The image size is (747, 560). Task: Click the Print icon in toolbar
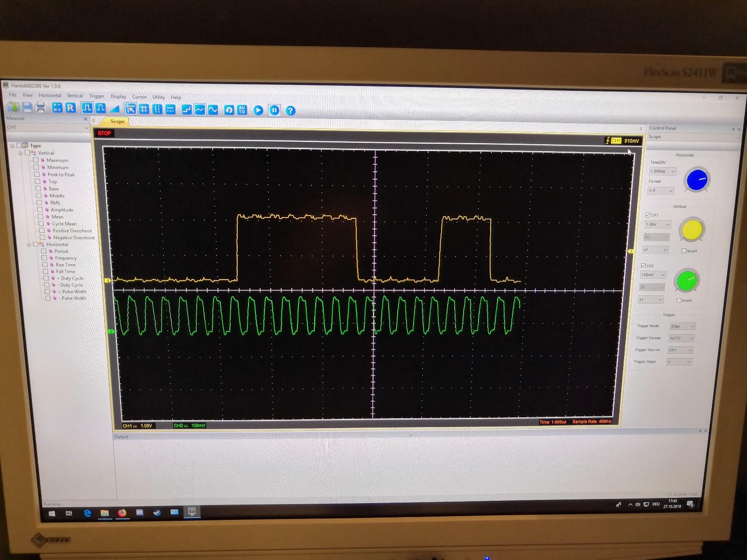click(41, 108)
